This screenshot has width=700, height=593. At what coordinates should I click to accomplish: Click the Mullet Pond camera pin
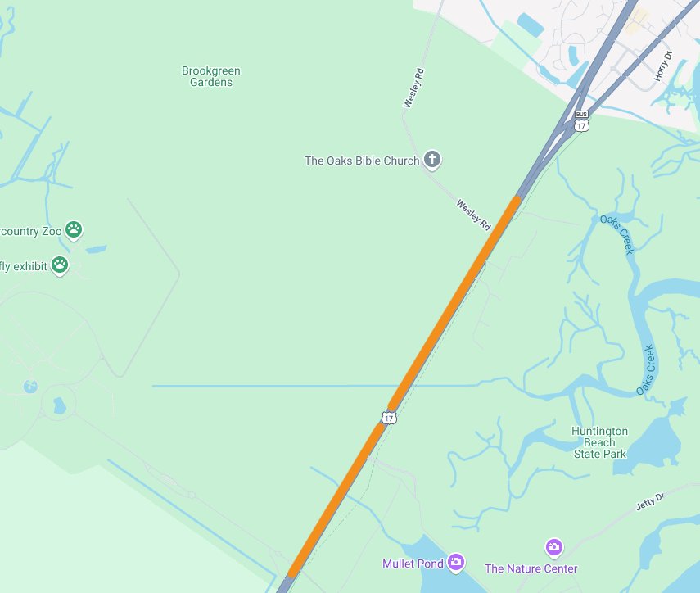[x=456, y=563]
